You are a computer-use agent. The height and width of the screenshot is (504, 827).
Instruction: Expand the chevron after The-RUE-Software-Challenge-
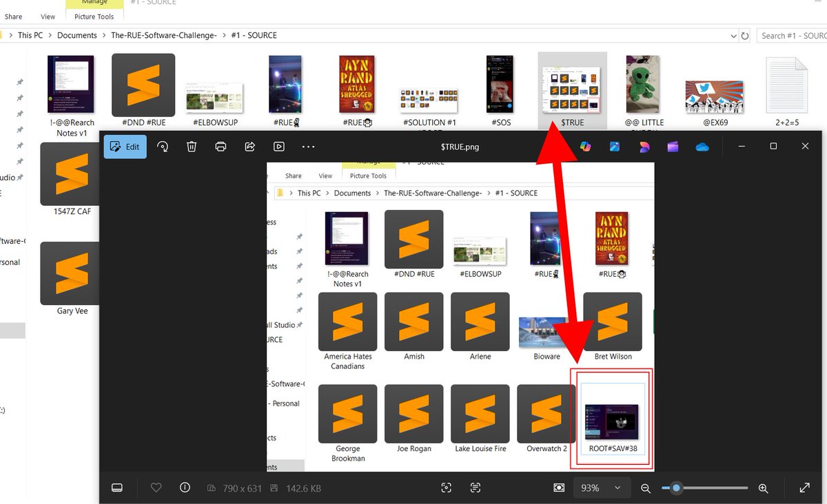[x=224, y=35]
